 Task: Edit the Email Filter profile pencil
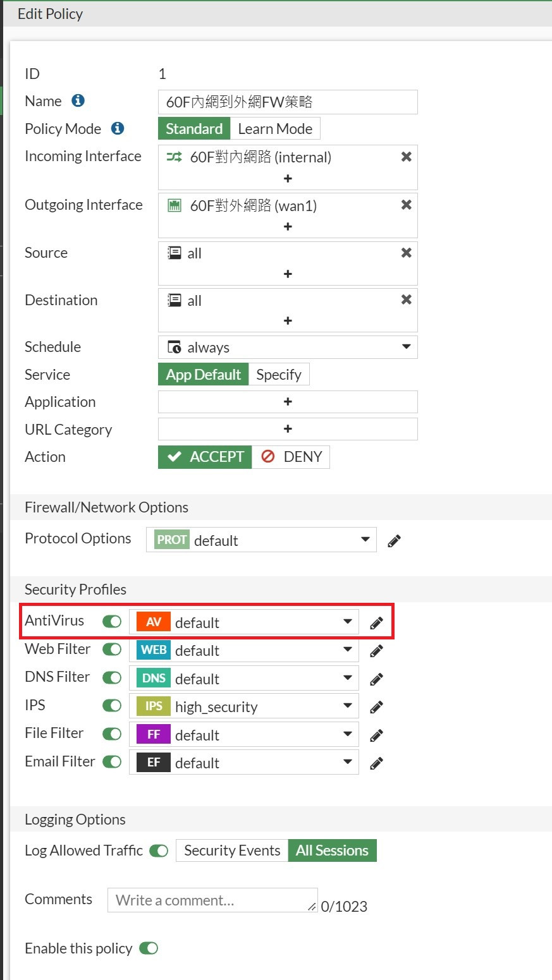click(376, 763)
